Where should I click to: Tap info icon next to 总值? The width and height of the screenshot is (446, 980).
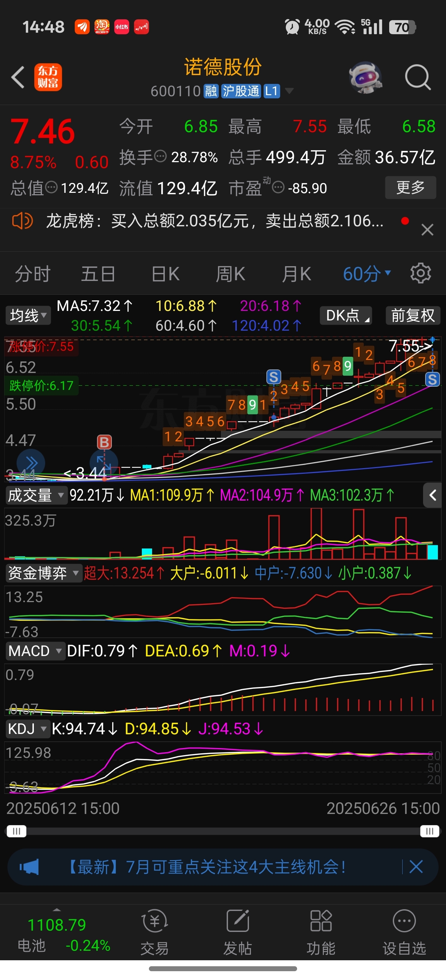point(51,187)
